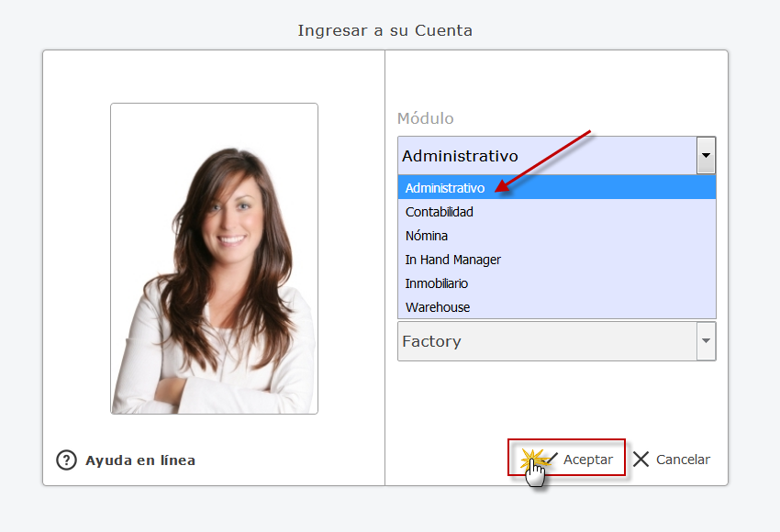Expand the Factory dropdown arrow
Image resolution: width=780 pixels, height=532 pixels.
coord(706,341)
